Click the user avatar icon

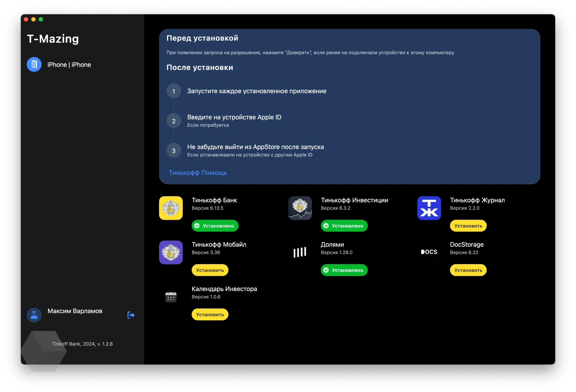coord(34,315)
